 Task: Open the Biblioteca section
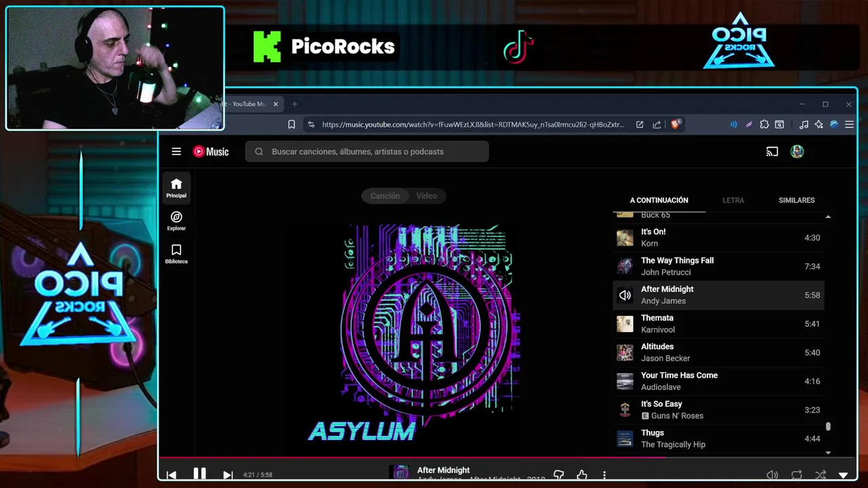pos(176,253)
